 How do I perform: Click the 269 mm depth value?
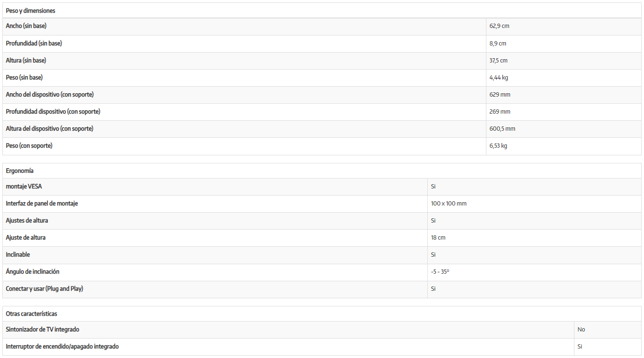pos(500,111)
